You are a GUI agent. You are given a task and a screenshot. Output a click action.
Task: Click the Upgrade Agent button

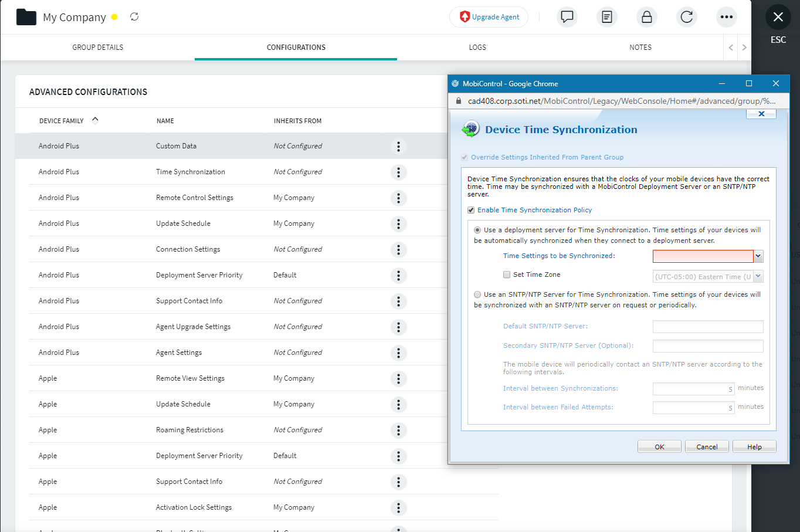489,17
